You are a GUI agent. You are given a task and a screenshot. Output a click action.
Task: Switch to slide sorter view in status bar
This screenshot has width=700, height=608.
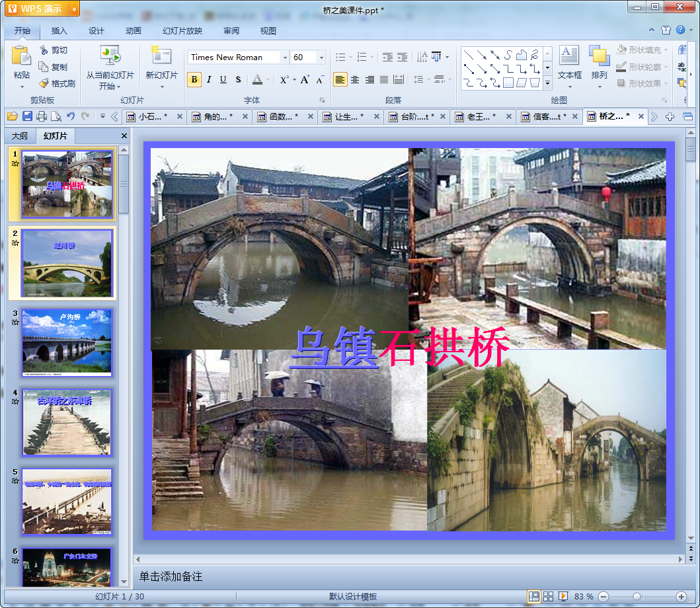tap(548, 597)
